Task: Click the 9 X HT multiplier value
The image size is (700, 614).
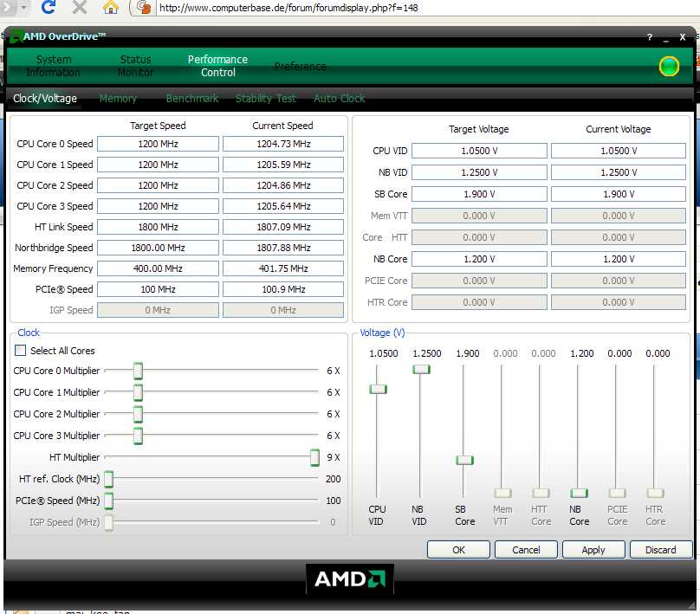Action: pyautogui.click(x=334, y=457)
